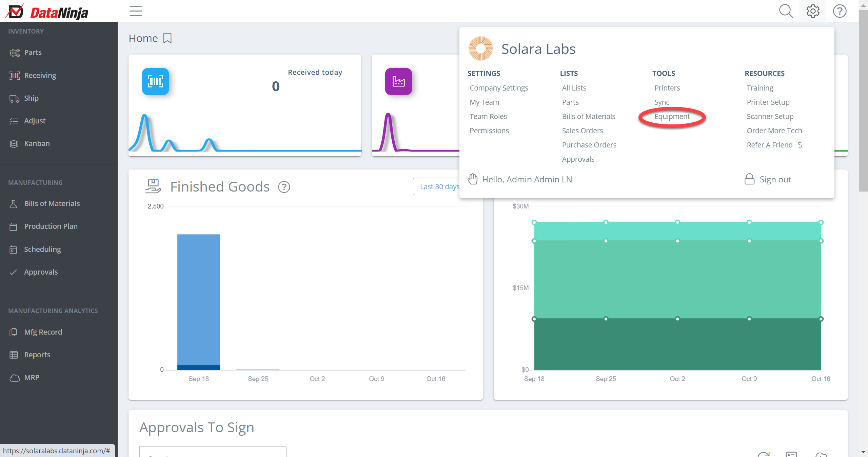Toggle the hamburger sidebar menu

(136, 11)
